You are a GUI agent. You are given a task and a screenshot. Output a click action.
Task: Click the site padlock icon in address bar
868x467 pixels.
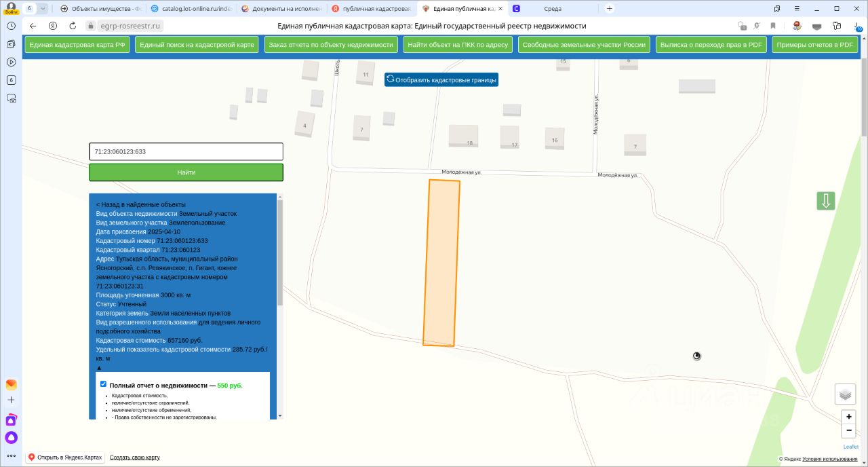tap(90, 26)
